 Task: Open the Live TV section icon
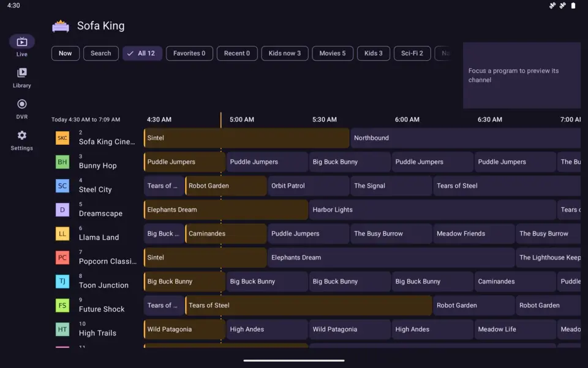click(x=22, y=42)
